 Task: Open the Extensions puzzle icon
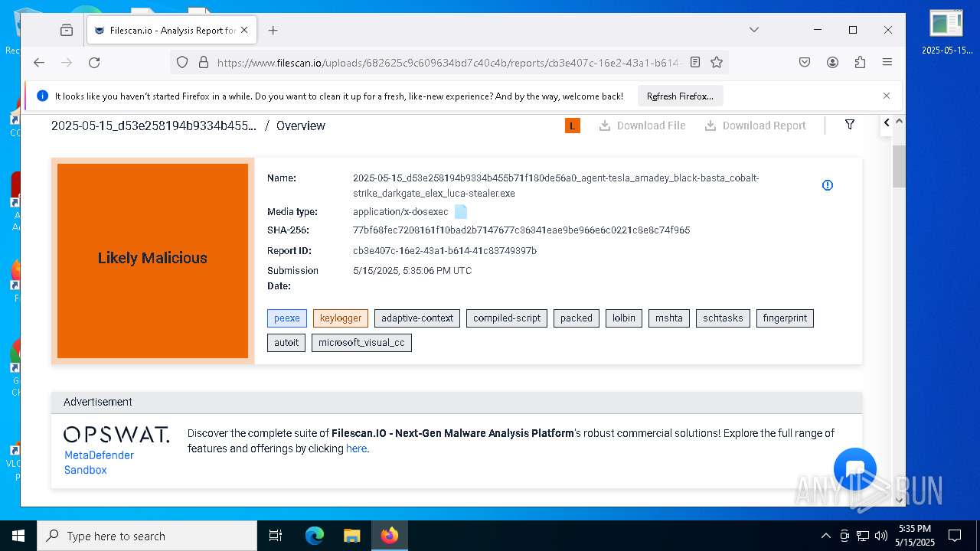click(x=860, y=63)
